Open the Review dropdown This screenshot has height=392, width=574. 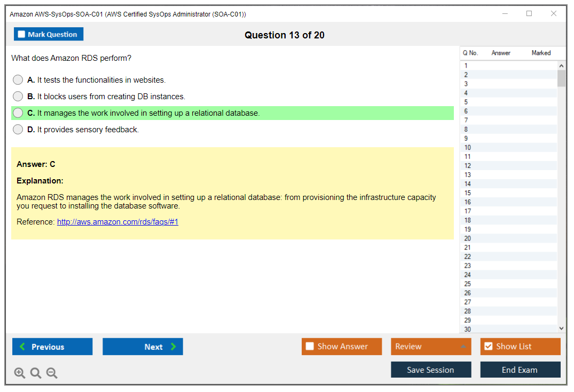coord(431,347)
